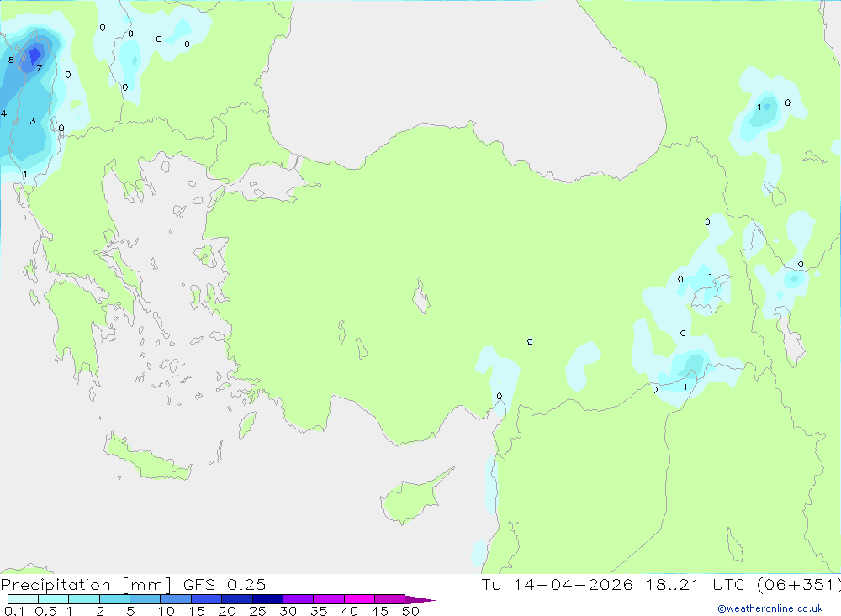Pick the 5–10 mm legend swatch
The image size is (841, 616).
145,599
